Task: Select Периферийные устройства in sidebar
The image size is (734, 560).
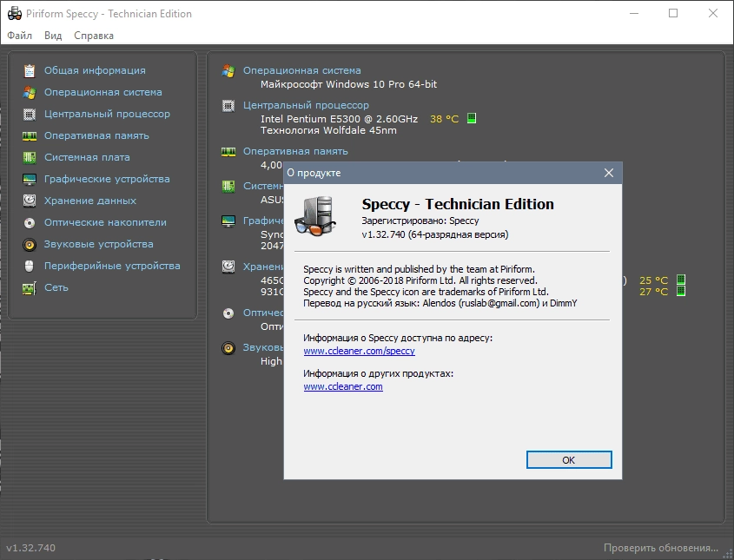Action: [x=112, y=266]
